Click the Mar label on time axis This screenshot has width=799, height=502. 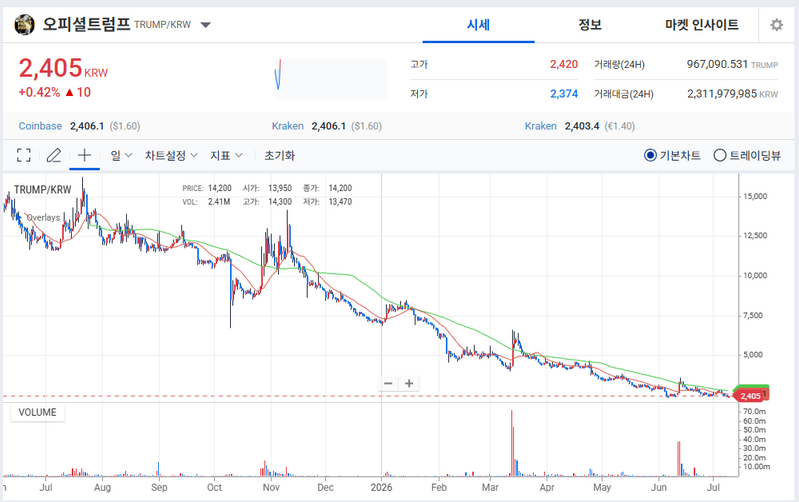pos(490,487)
